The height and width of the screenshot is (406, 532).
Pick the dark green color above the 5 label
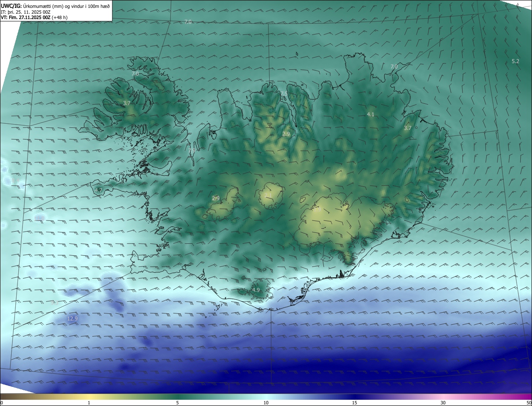coord(177,396)
